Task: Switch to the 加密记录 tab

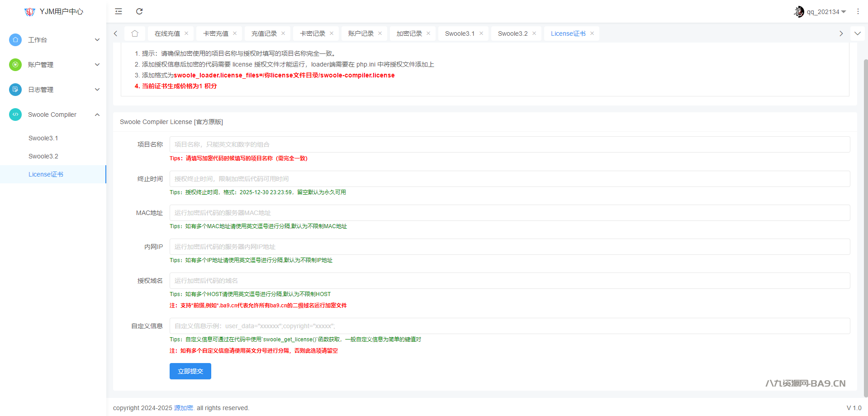Action: [409, 33]
